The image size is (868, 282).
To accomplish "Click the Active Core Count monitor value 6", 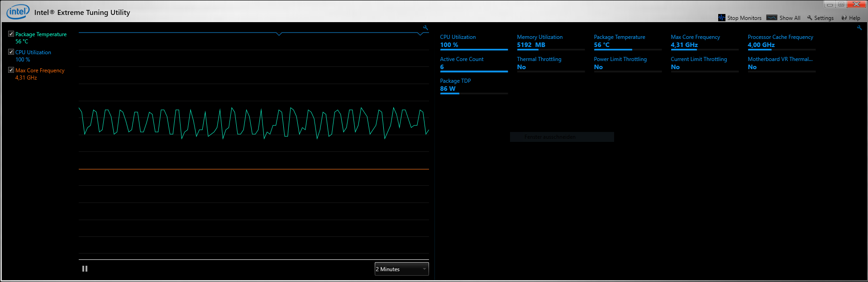I will [x=442, y=67].
